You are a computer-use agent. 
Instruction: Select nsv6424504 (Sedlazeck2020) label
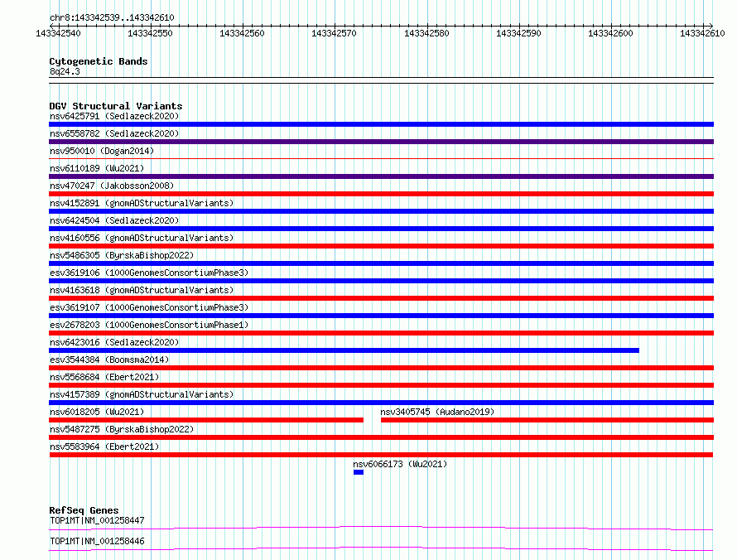(x=114, y=220)
